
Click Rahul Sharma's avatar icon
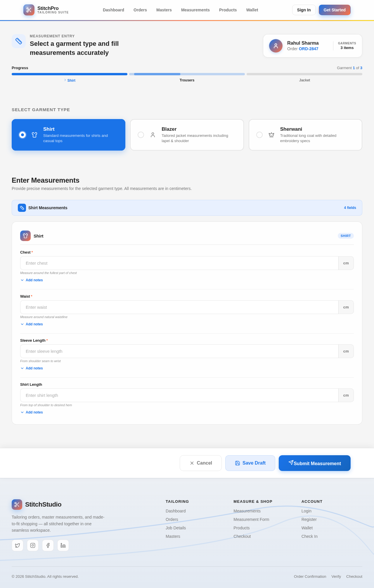point(276,46)
